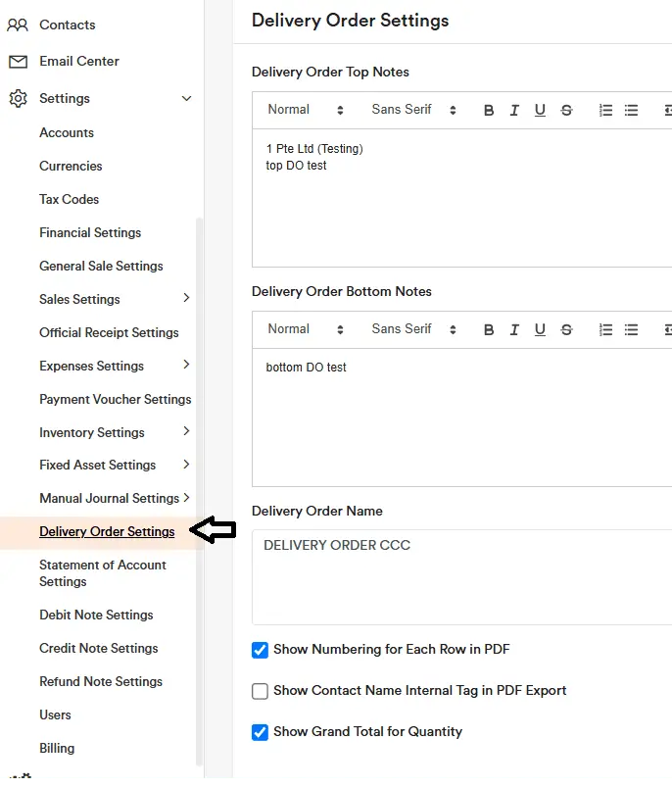Apply strikethrough in Top Notes editor
The image size is (672, 788).
pos(566,110)
